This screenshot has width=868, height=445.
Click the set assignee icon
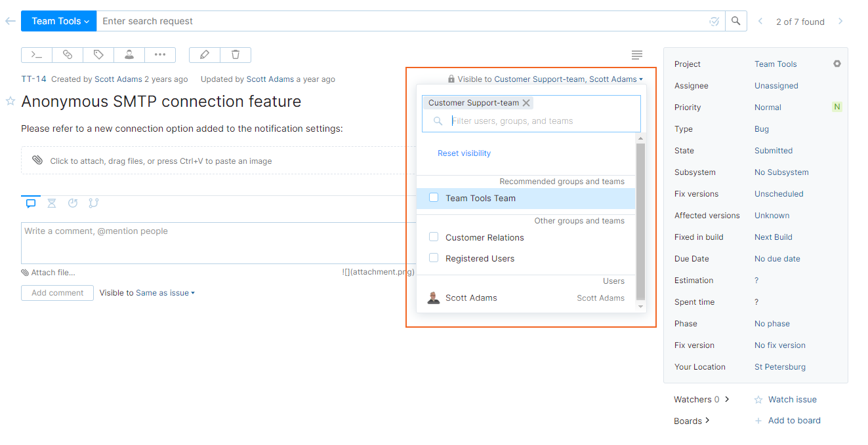click(129, 54)
